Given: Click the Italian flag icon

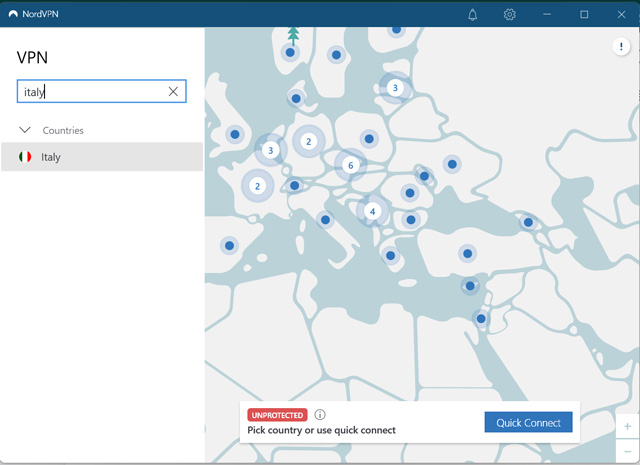Looking at the screenshot, I should (25, 157).
